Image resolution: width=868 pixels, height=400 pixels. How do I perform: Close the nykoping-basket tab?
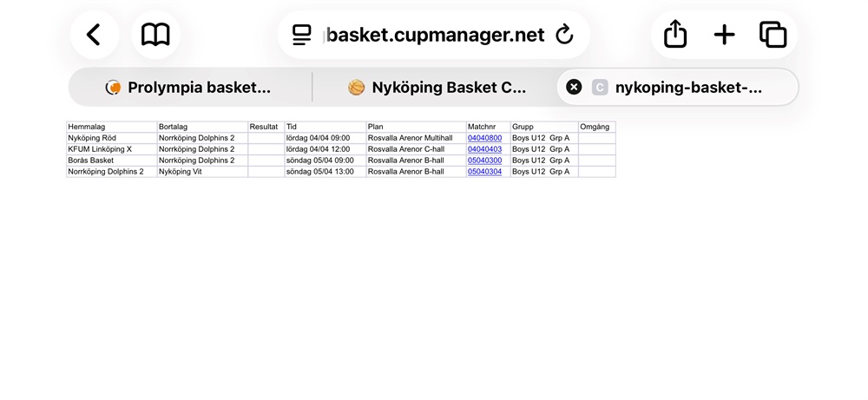pyautogui.click(x=574, y=87)
